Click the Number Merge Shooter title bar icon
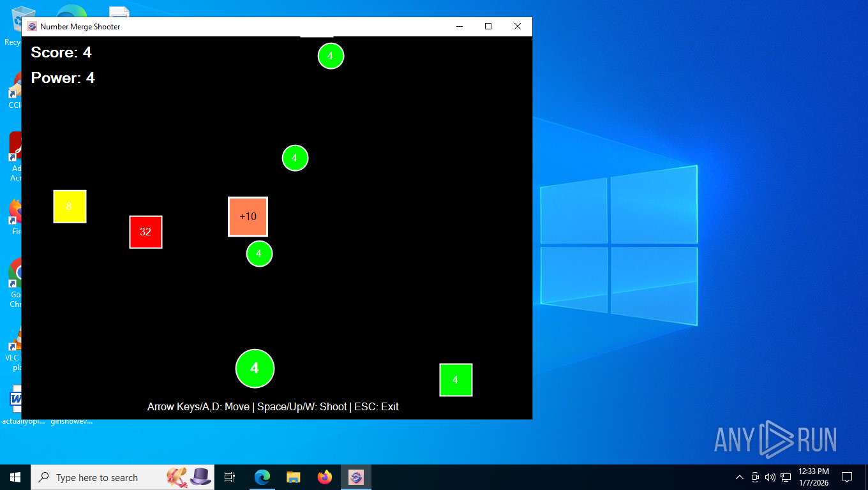This screenshot has width=868, height=490. coord(32,26)
